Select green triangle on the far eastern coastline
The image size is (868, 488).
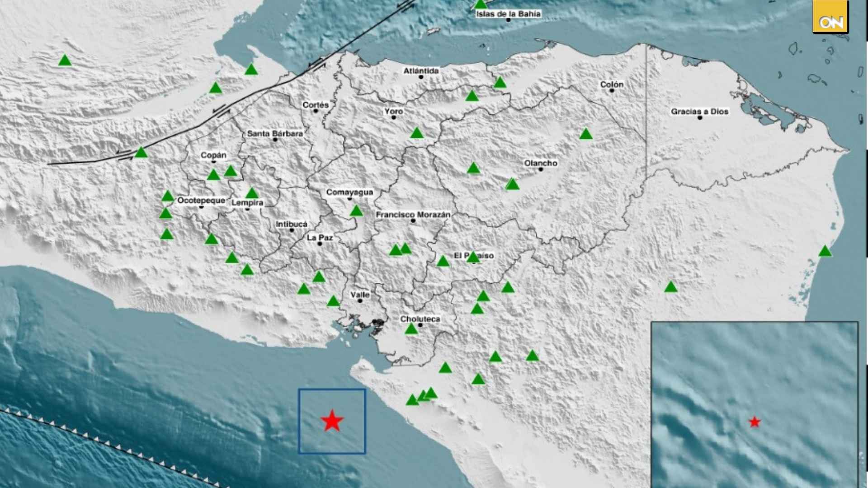pos(825,251)
